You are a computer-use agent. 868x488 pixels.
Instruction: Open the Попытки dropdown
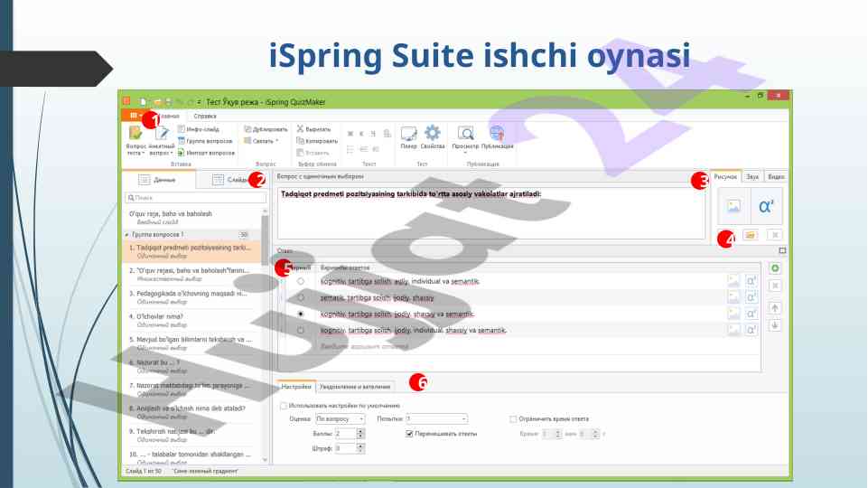437,418
